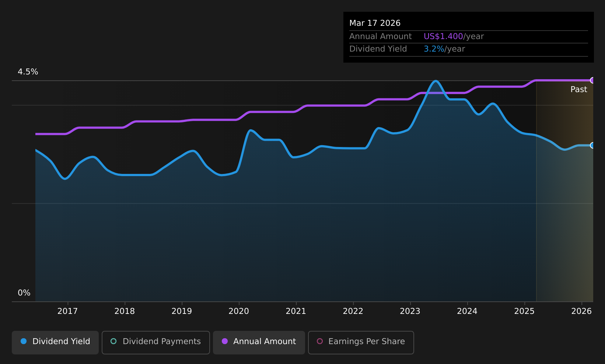This screenshot has width=605, height=364.
Task: Click the 0% y-axis label
Action: [24, 293]
